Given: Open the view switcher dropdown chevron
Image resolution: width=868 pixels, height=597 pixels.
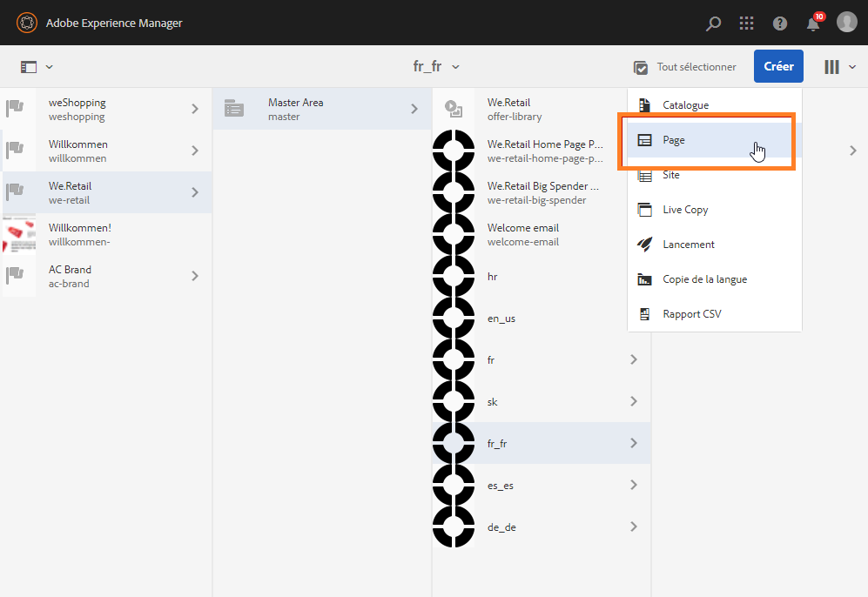Looking at the screenshot, I should coord(852,67).
